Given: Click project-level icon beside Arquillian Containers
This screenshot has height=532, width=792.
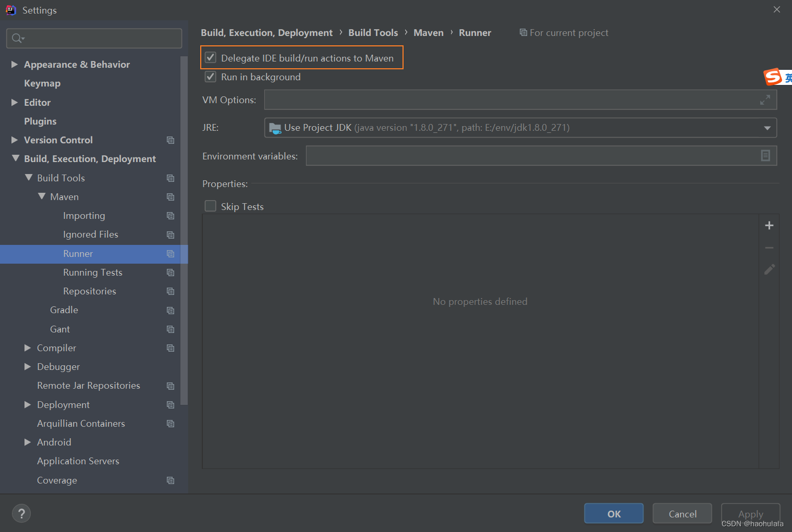Looking at the screenshot, I should click(170, 424).
